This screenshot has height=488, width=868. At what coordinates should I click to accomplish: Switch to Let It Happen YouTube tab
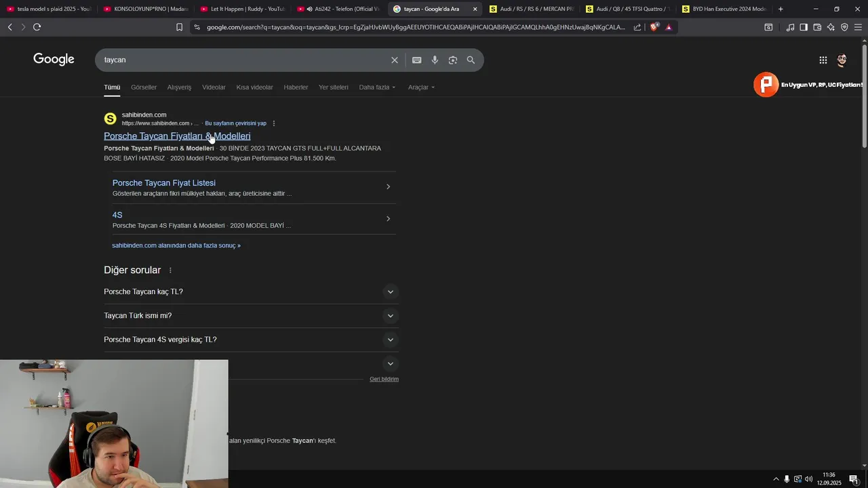coord(242,9)
